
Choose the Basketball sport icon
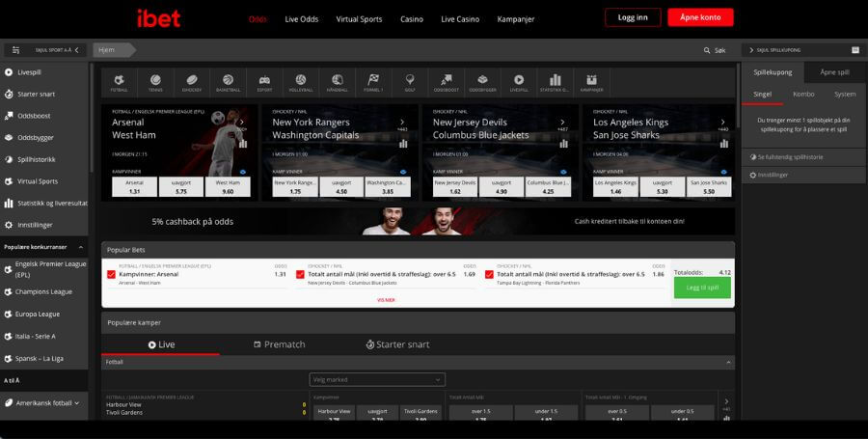(x=228, y=82)
